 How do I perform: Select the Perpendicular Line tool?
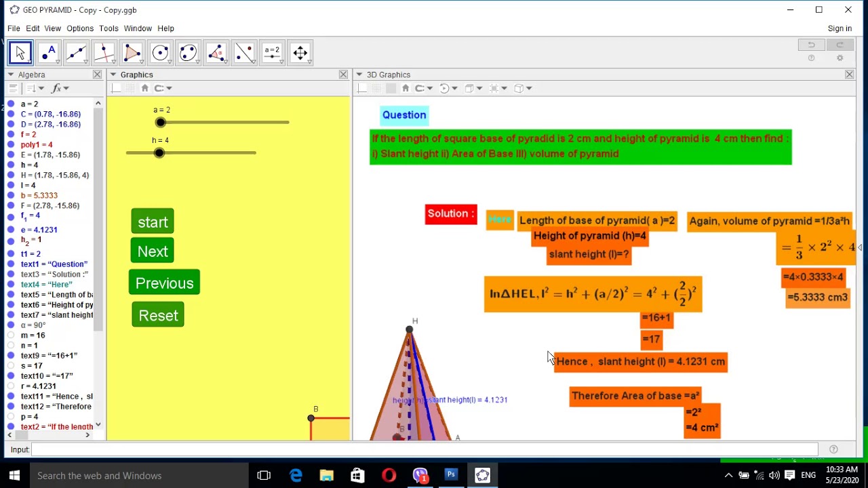(104, 53)
